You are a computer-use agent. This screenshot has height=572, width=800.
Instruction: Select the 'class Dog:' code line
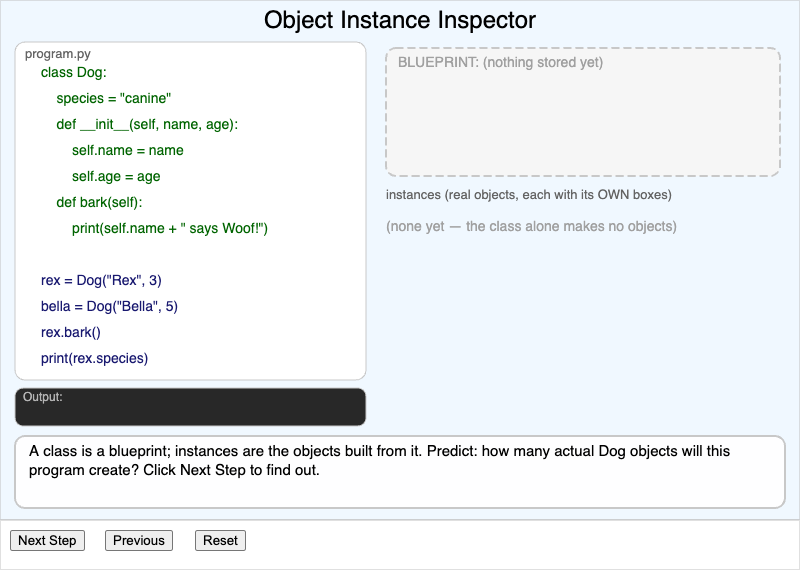73,72
